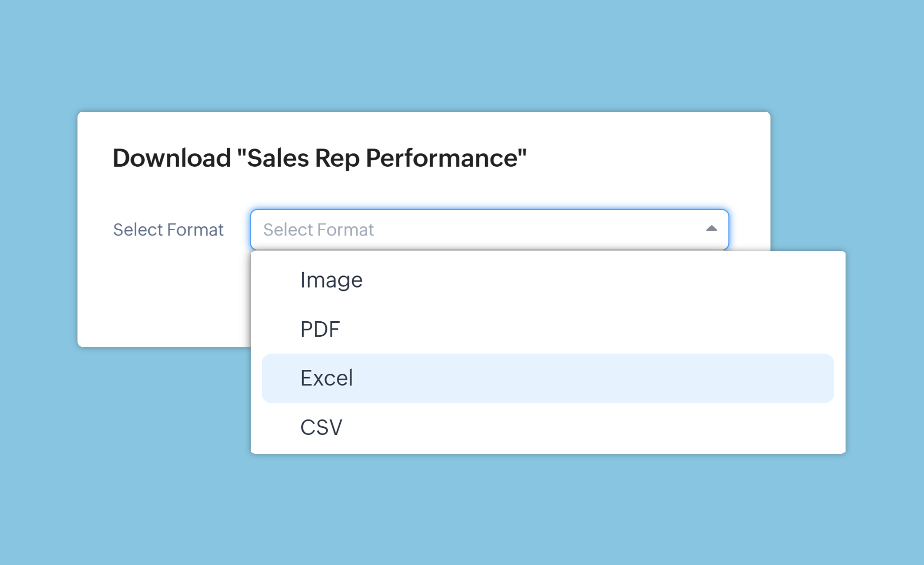Click the Select Format placeholder text
Viewport: 924px width, 565px height.
(x=318, y=230)
